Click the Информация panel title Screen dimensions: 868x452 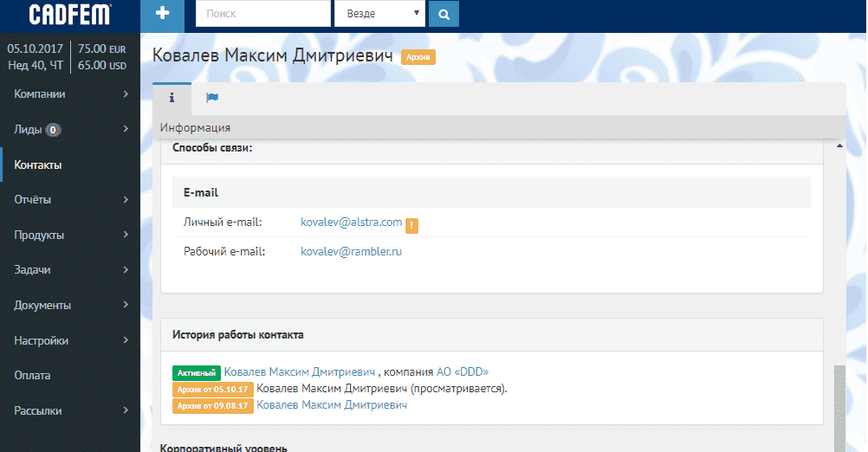click(x=196, y=128)
